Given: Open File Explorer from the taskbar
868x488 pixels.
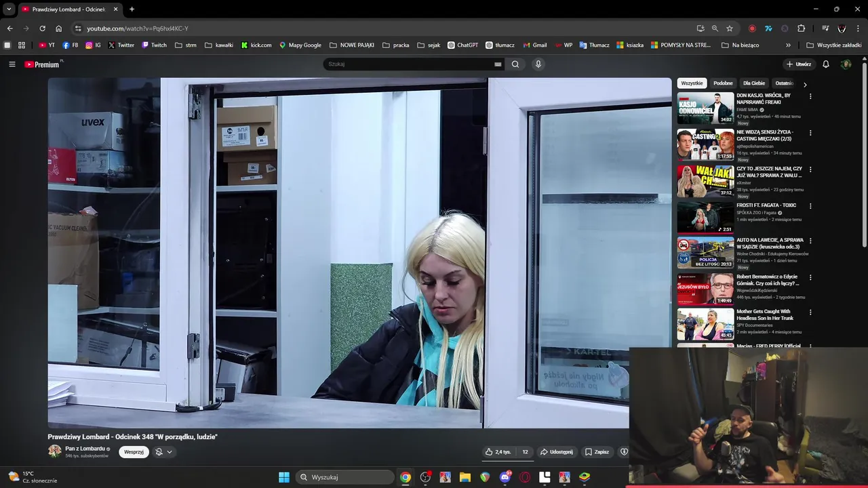Looking at the screenshot, I should pos(465,477).
